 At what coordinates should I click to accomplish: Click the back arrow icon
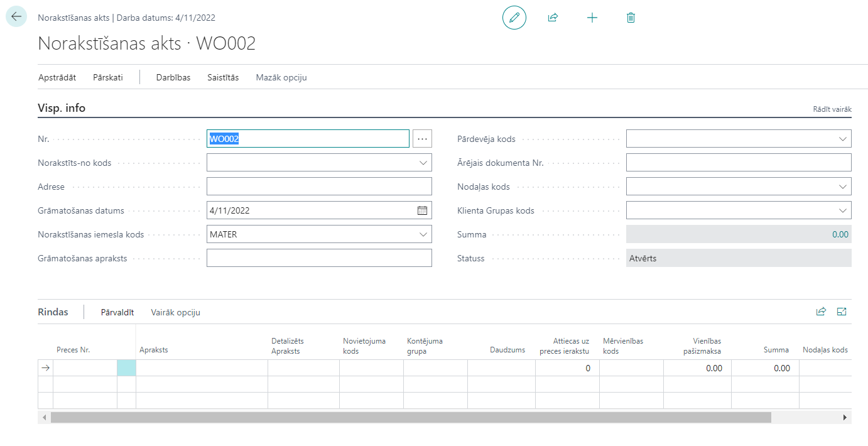pos(16,17)
